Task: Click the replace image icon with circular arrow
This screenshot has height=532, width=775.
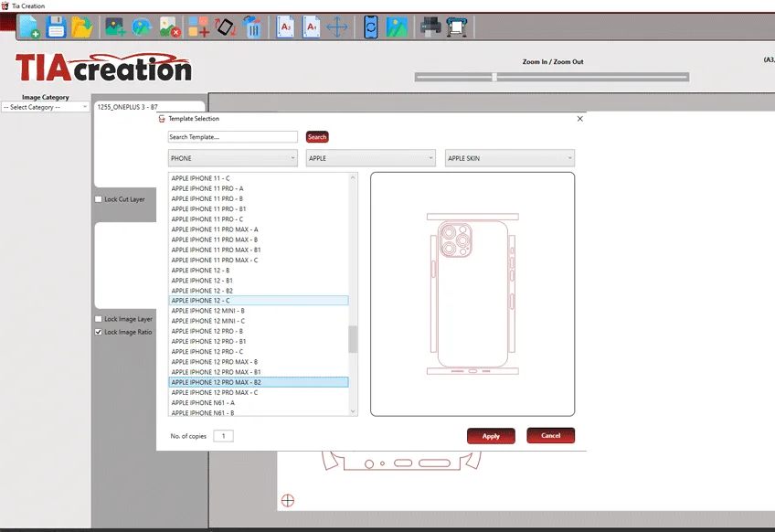Action: (142, 27)
